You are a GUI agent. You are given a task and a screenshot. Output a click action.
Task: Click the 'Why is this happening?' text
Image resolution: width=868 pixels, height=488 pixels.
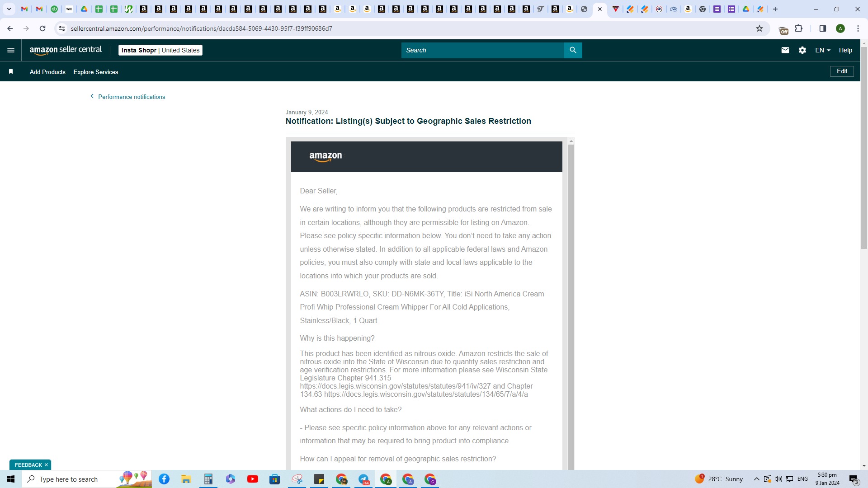tap(337, 338)
